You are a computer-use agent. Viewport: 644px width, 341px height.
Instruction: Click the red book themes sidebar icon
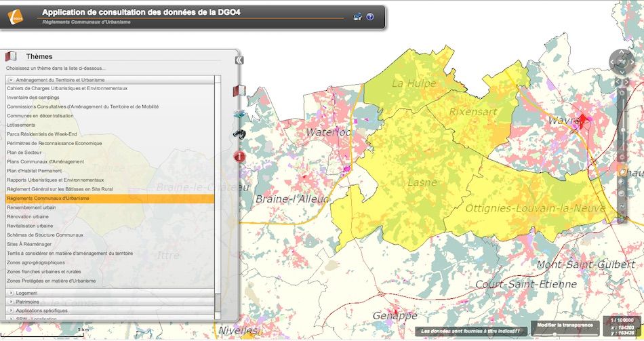click(x=239, y=90)
